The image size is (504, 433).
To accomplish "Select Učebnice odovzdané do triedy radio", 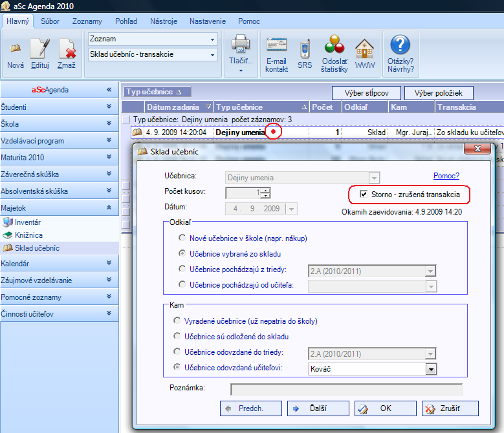I will click(177, 352).
